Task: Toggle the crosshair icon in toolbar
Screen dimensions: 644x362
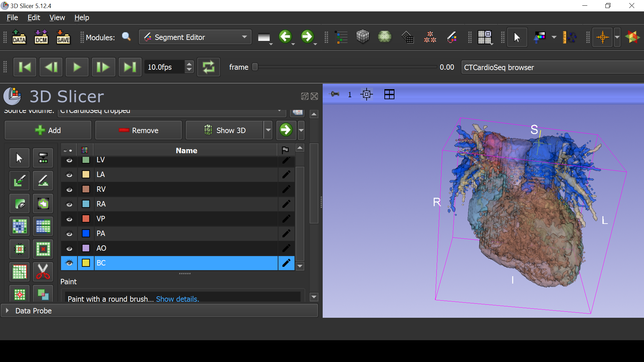Action: [602, 37]
